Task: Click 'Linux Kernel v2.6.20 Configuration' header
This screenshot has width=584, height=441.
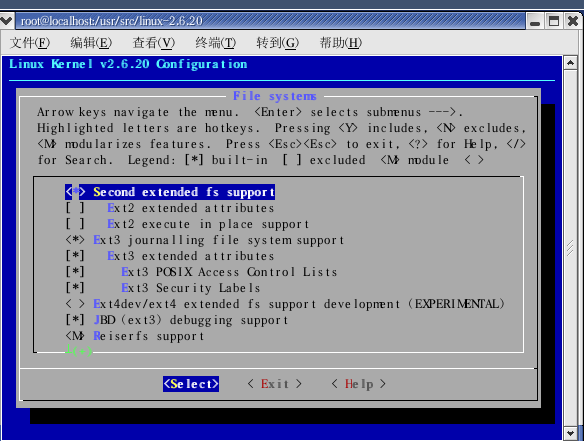Action: coord(128,64)
